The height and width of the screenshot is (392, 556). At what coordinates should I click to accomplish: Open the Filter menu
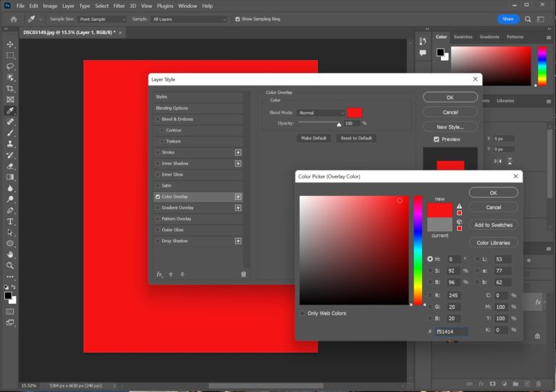(x=119, y=6)
